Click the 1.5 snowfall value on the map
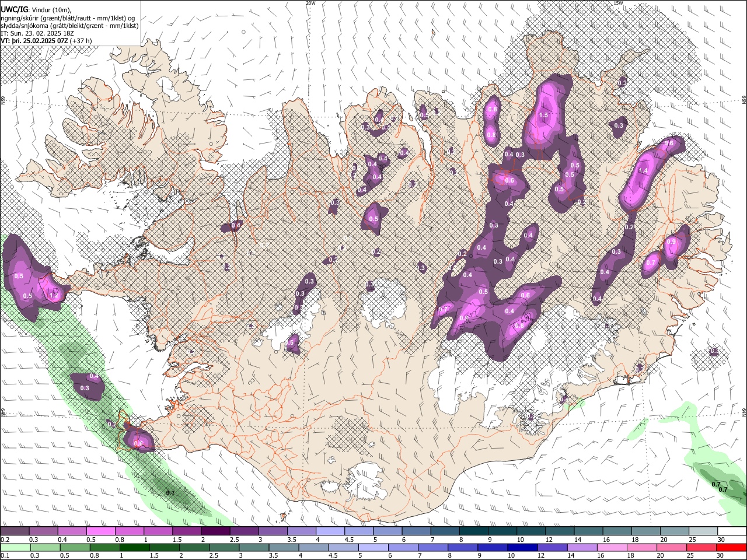 click(x=543, y=116)
